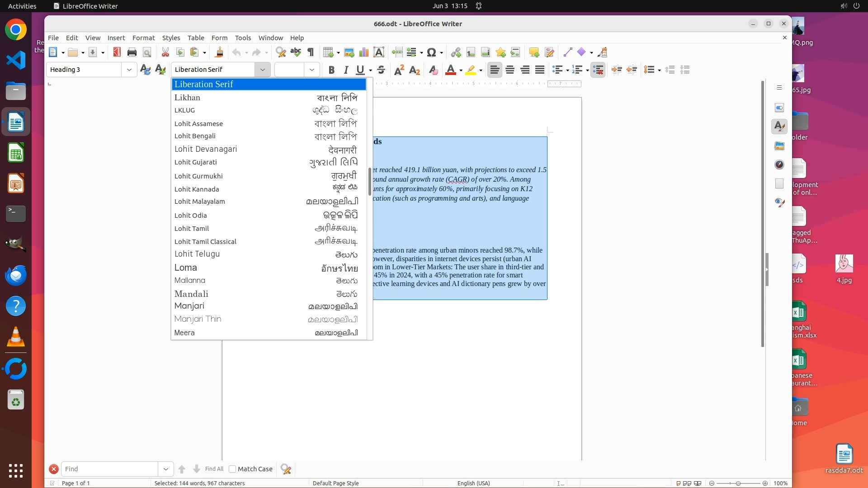Viewport: 868px width, 488px height.
Task: Toggle formatting marks pilcrow icon
Action: point(311,52)
